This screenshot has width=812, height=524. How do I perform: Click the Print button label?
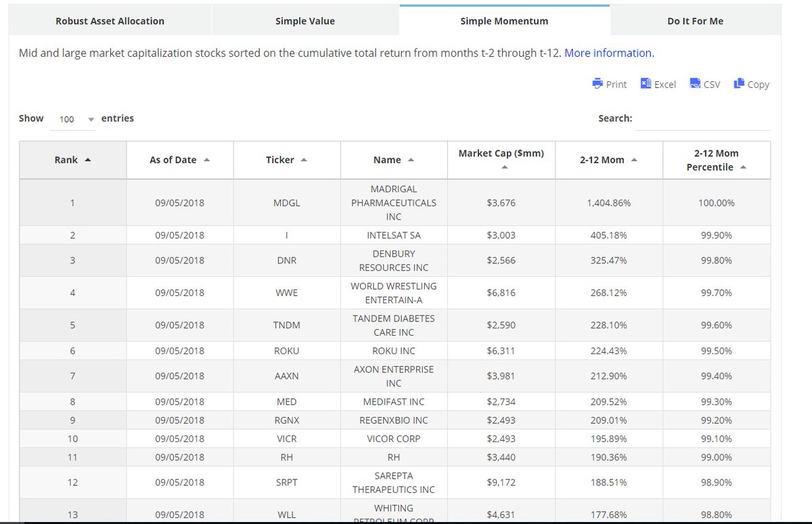(616, 85)
